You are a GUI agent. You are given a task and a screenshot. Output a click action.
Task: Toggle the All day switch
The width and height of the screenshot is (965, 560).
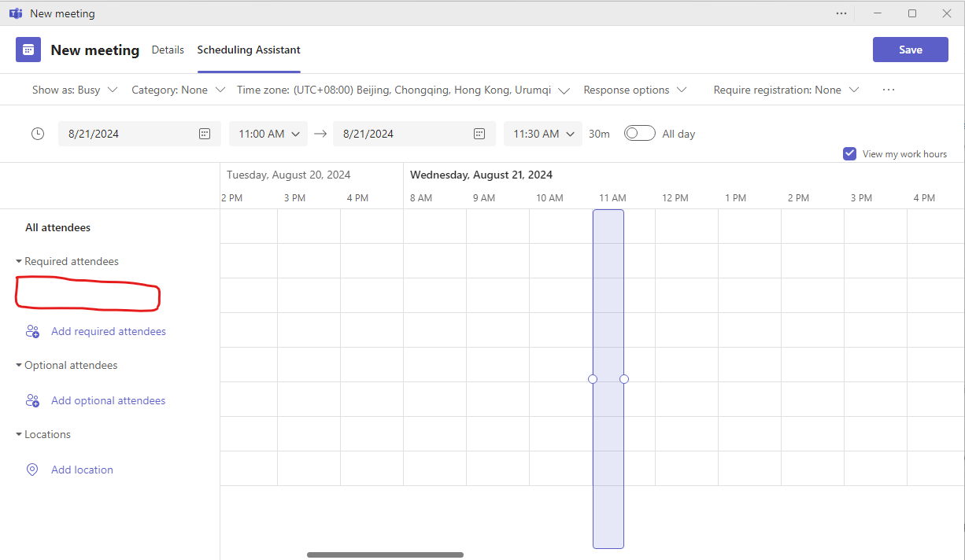[x=639, y=134]
